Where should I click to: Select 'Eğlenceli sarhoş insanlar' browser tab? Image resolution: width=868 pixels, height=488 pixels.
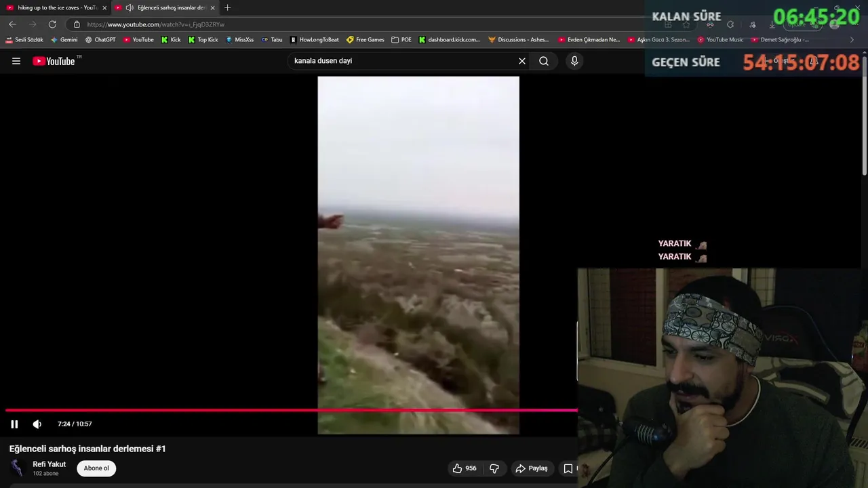click(x=172, y=7)
